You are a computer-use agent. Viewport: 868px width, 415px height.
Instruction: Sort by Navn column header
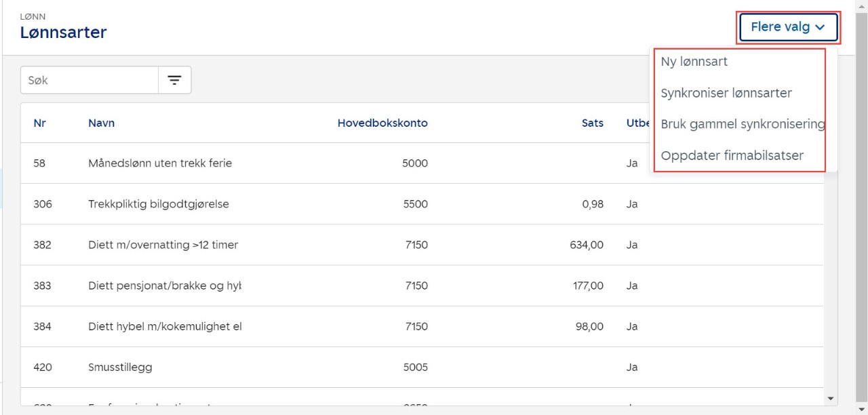[101, 123]
